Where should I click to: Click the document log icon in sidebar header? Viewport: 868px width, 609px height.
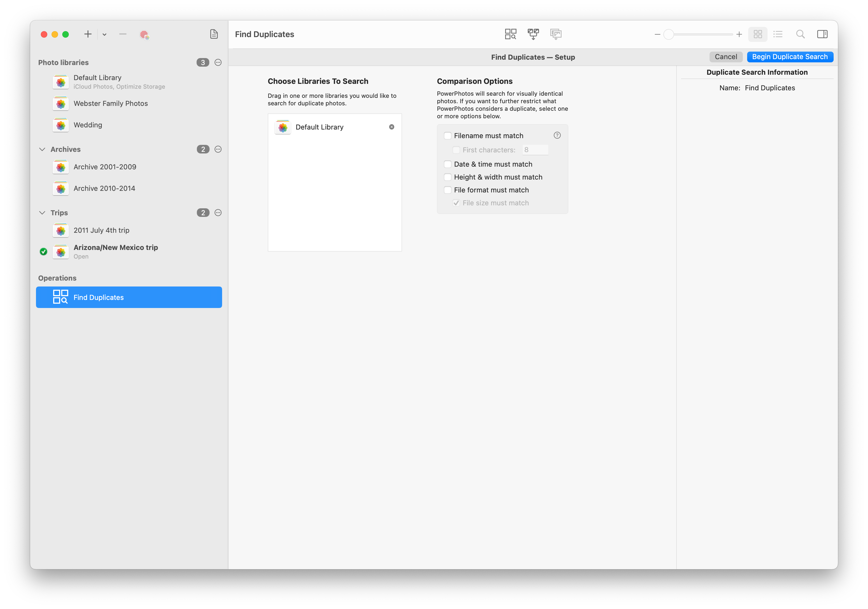click(x=214, y=34)
